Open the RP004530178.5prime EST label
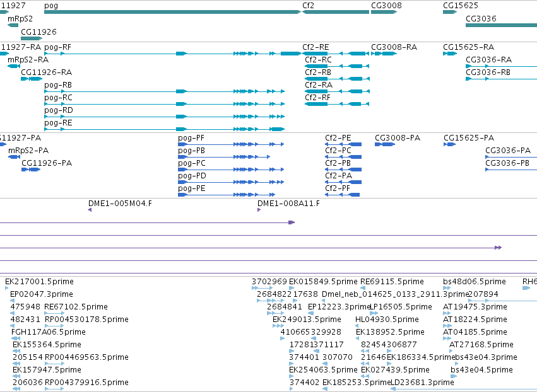 (x=87, y=320)
